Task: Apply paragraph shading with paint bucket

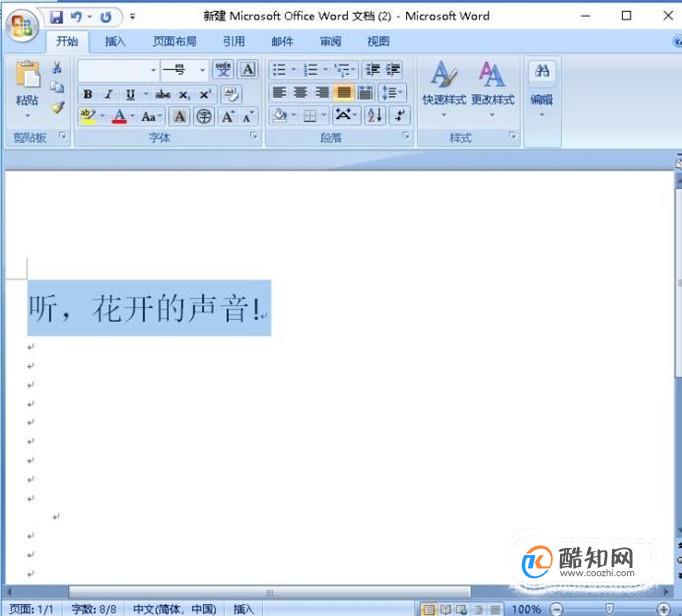Action: tap(280, 115)
